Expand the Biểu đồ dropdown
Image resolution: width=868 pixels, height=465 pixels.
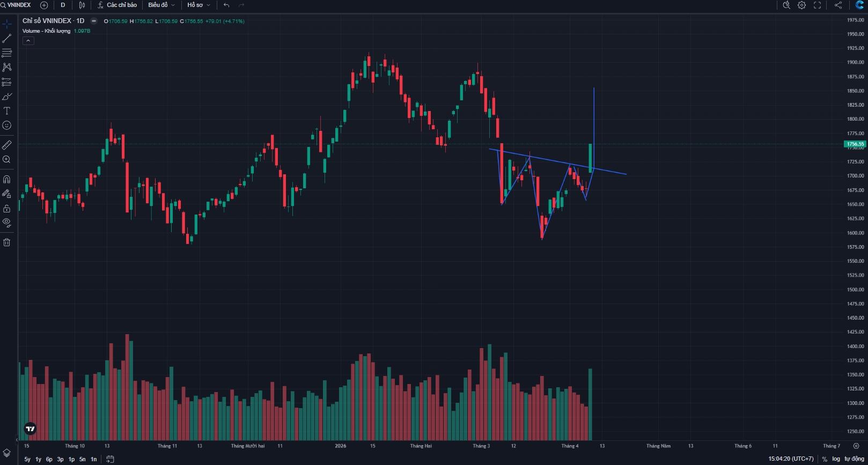coord(161,5)
